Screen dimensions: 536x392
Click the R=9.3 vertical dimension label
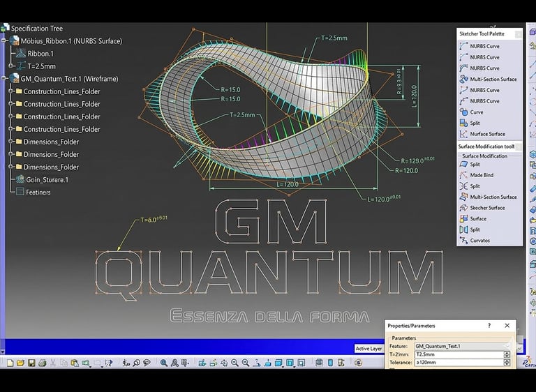399,82
